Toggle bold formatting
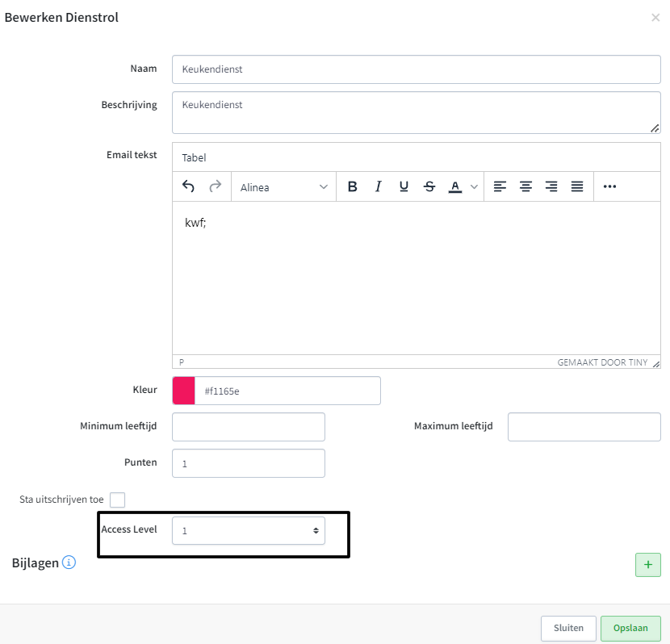The height and width of the screenshot is (644, 670). pyautogui.click(x=352, y=186)
